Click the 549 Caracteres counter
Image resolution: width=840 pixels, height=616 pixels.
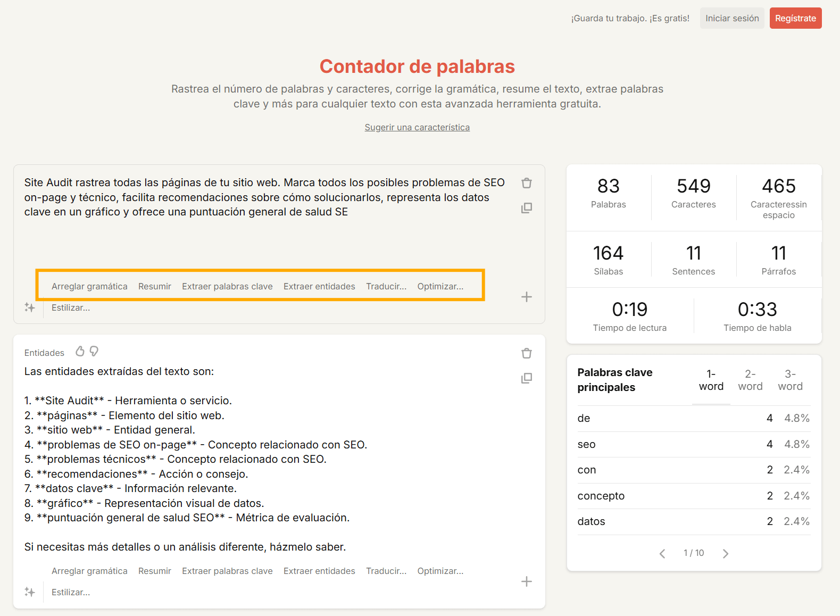tap(694, 193)
